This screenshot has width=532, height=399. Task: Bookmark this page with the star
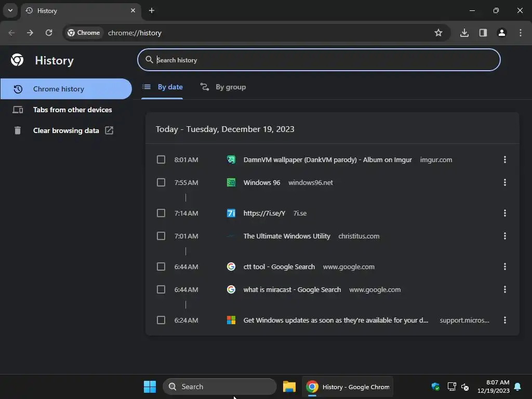pos(438,33)
